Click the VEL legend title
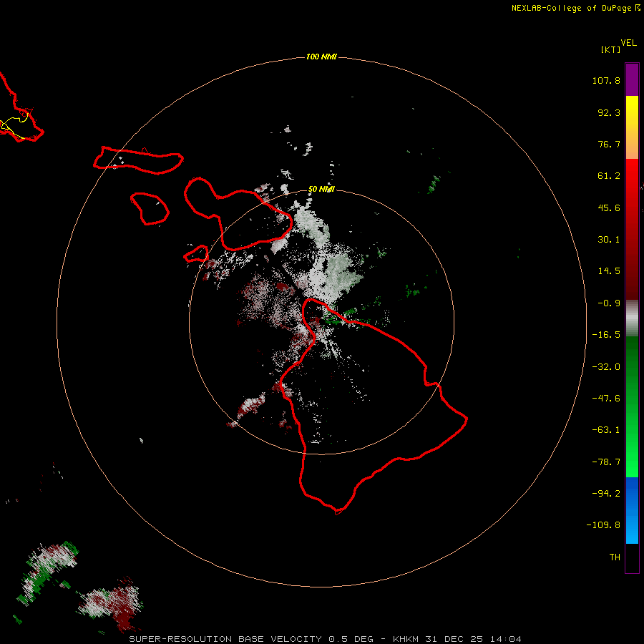The image size is (644, 644). (x=628, y=43)
